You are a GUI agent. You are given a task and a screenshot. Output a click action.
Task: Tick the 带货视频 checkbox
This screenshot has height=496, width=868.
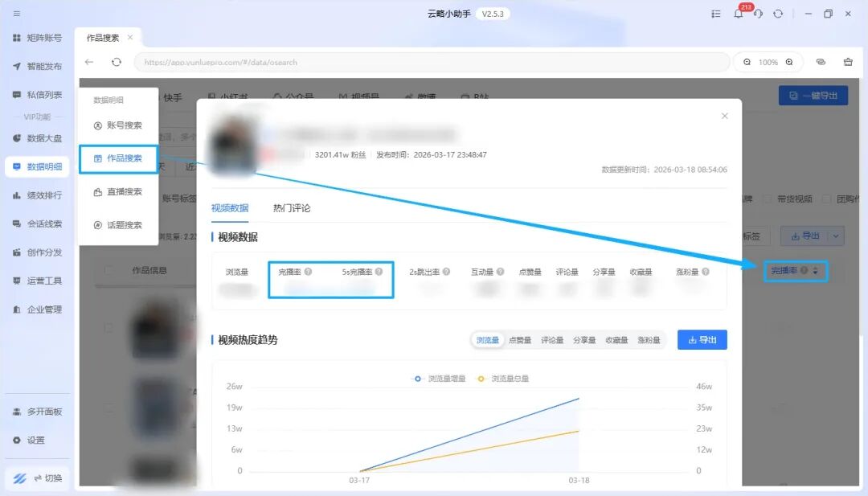(767, 199)
